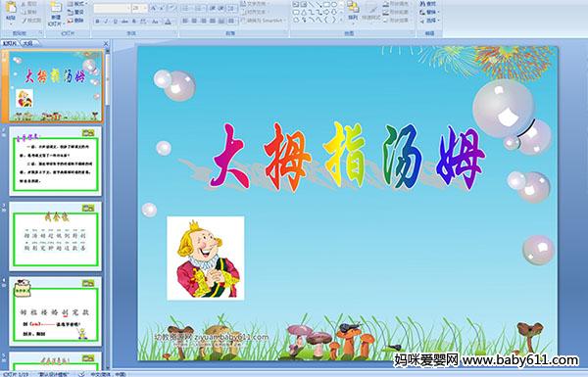Select the Slides tab in the left pane
588x377 pixels.
[x=10, y=43]
